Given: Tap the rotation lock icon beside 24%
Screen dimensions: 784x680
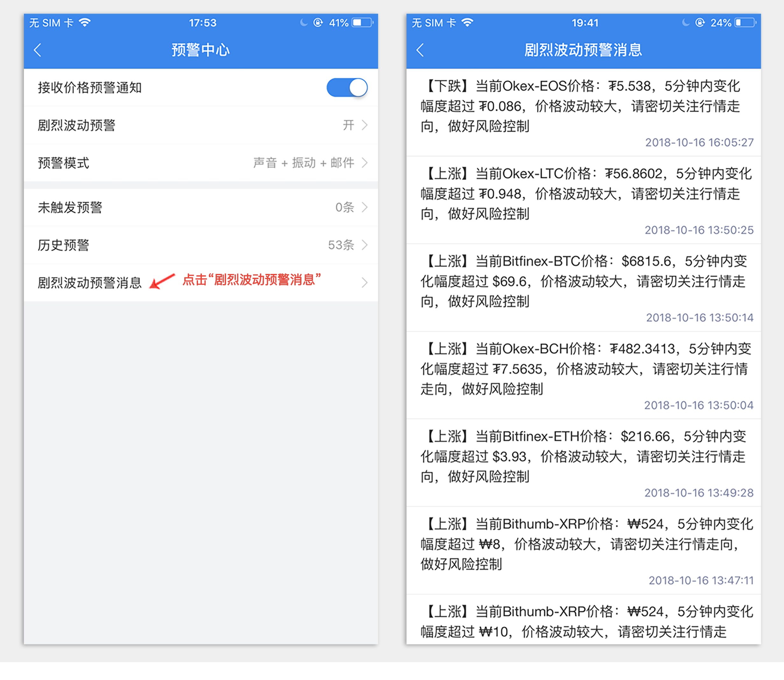Looking at the screenshot, I should 700,23.
